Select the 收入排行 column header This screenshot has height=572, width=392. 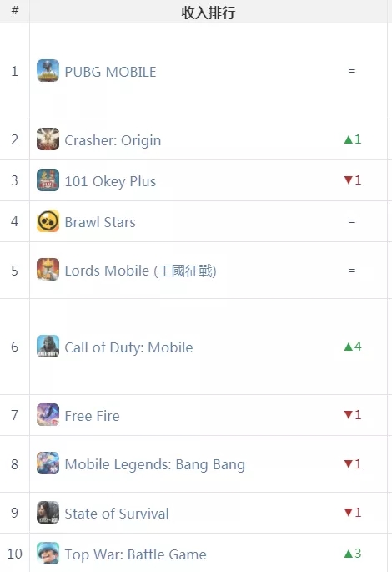(209, 12)
